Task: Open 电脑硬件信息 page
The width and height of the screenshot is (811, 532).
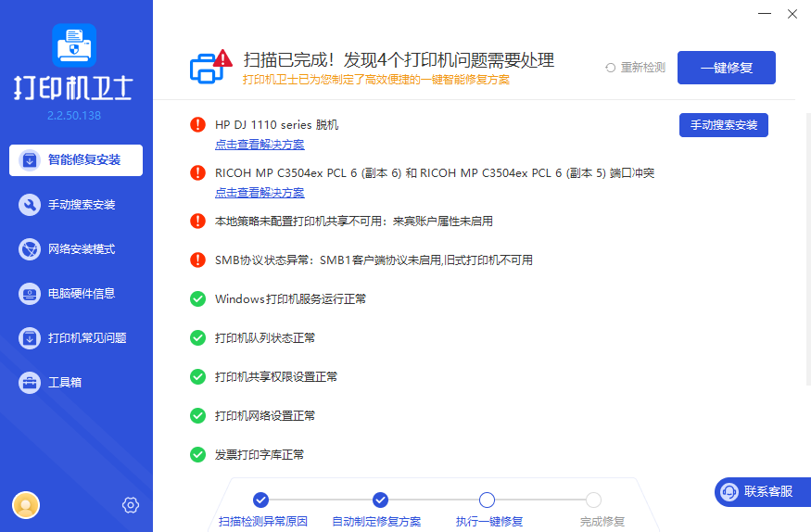Action: (x=76, y=294)
